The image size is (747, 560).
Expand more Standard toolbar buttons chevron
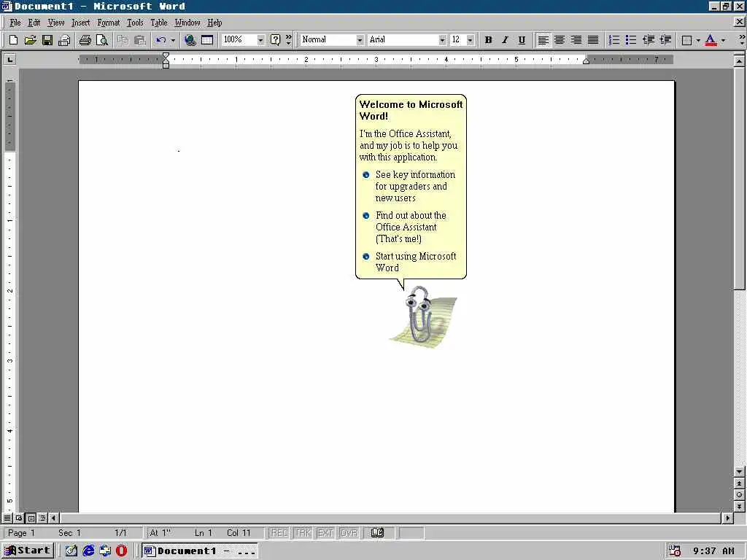click(x=289, y=40)
